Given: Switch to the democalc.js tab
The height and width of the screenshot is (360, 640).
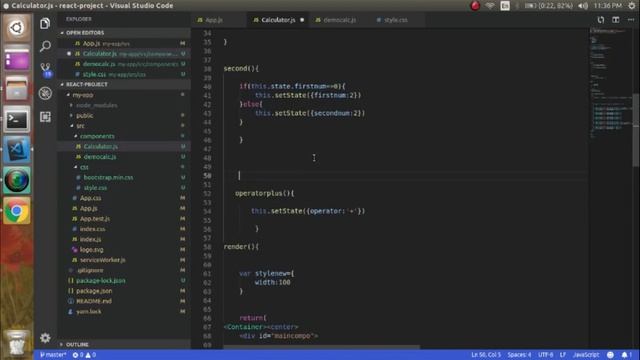Looking at the screenshot, I should (x=340, y=20).
